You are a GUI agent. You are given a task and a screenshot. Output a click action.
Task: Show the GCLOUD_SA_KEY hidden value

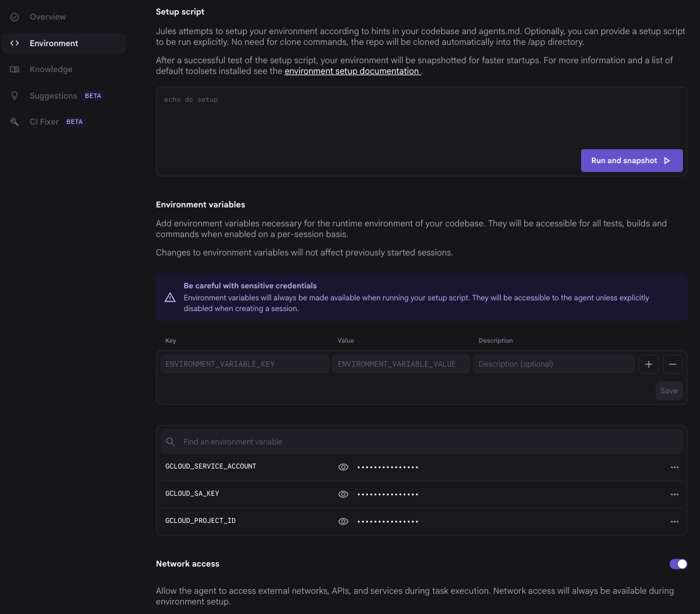coord(343,494)
